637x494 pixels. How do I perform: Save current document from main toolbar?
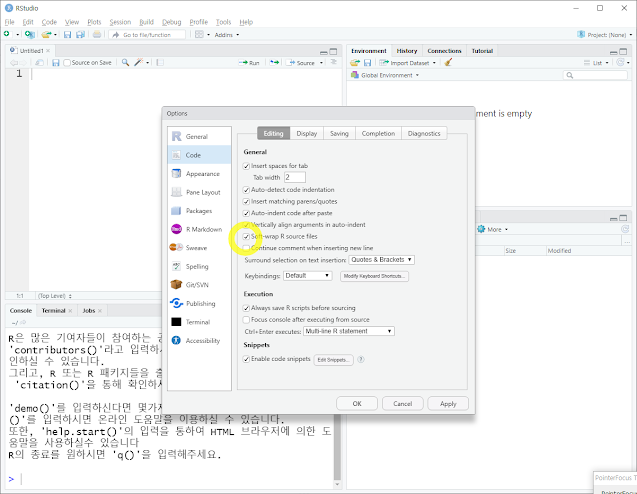[67, 35]
